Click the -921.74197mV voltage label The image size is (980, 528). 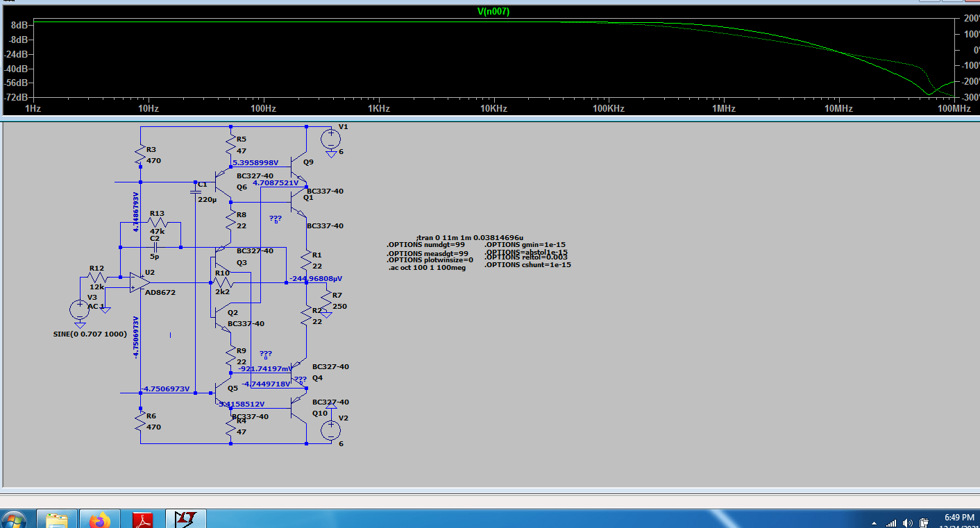[265, 369]
